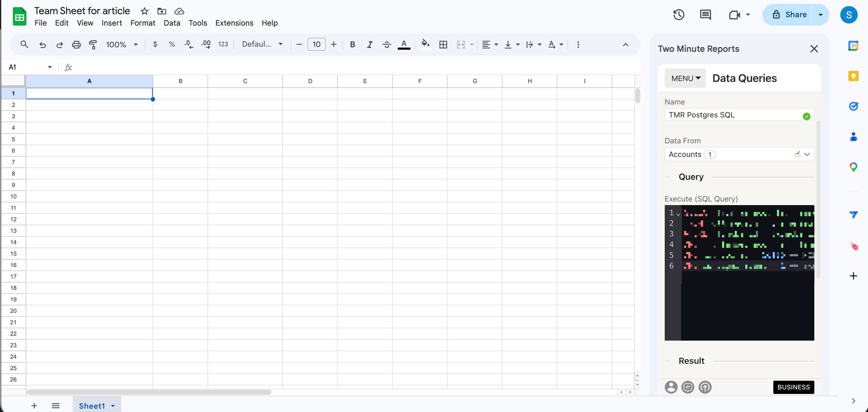868x412 pixels.
Task: Open the borders tool
Action: point(443,44)
